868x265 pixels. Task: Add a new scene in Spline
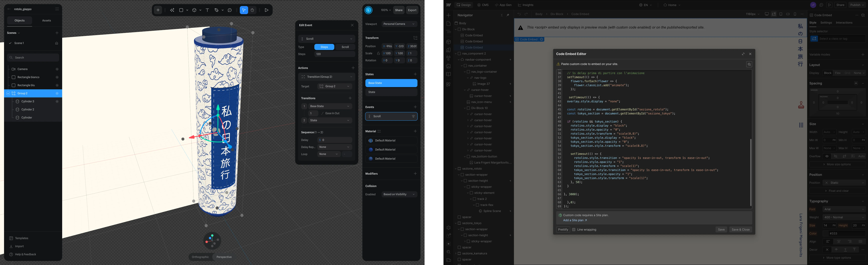(57, 33)
